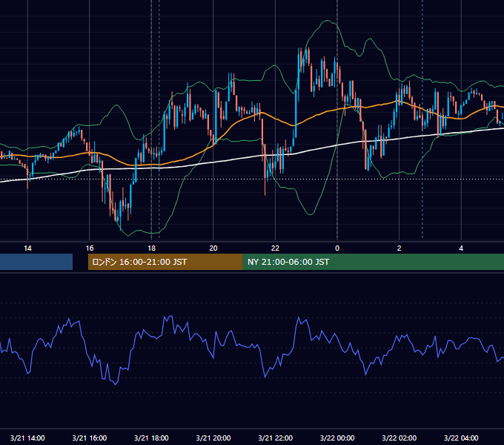Click the 0 hour axis label

tap(337, 248)
